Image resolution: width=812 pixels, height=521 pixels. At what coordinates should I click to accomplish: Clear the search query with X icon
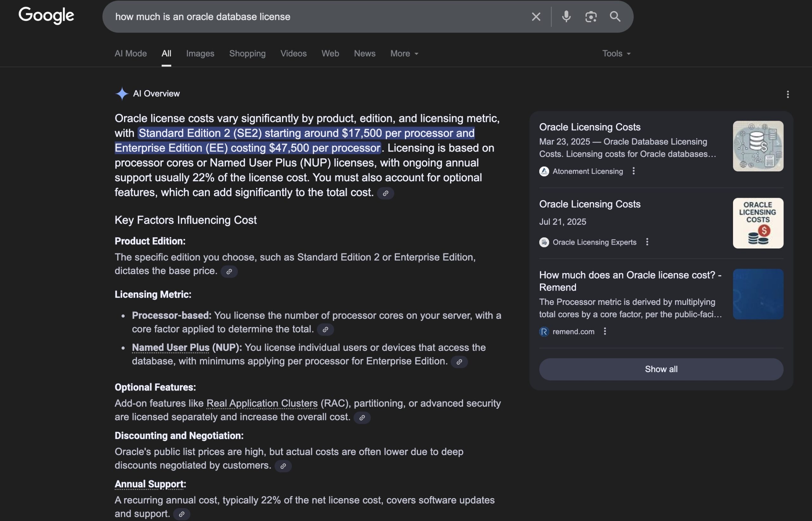pyautogui.click(x=536, y=16)
